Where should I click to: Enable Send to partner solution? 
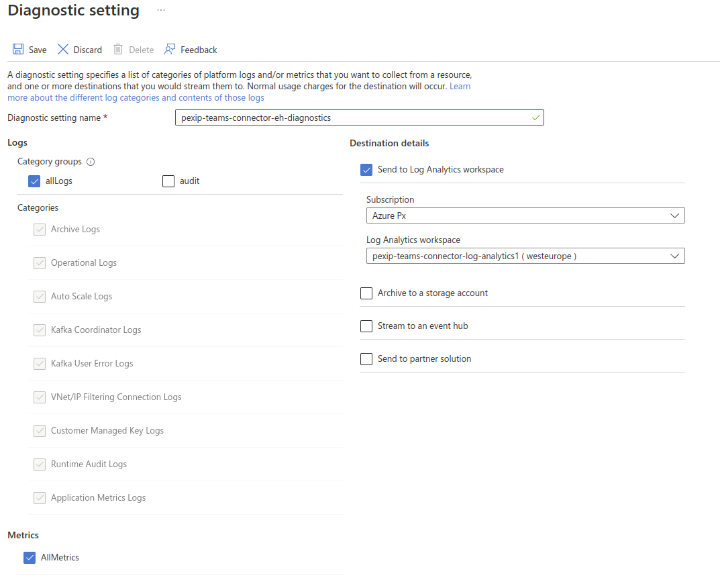click(x=366, y=359)
